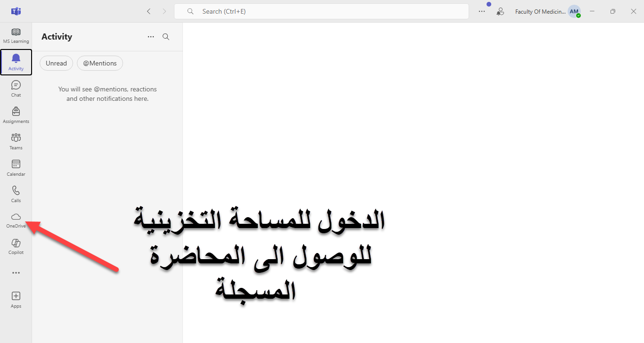This screenshot has height=343, width=644.
Task: Open Settings and more menu in title bar
Action: (482, 11)
